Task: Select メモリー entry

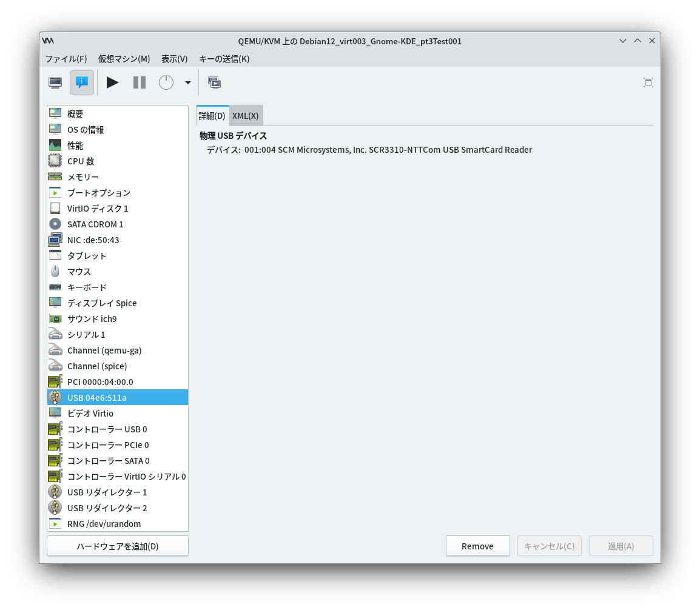Action: tap(118, 177)
